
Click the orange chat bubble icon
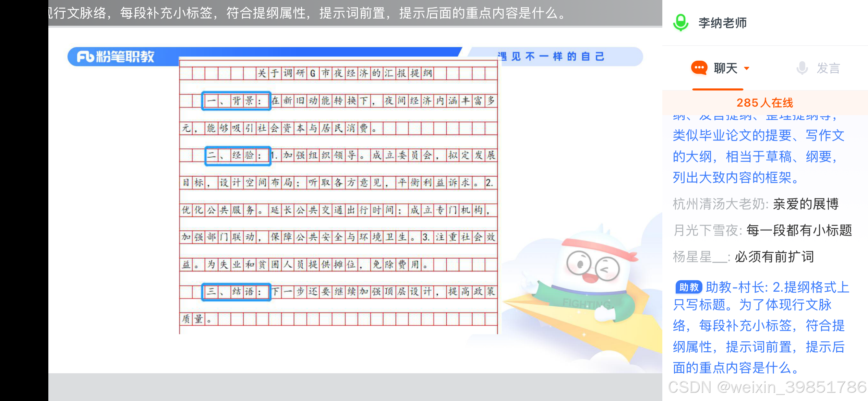pos(699,68)
